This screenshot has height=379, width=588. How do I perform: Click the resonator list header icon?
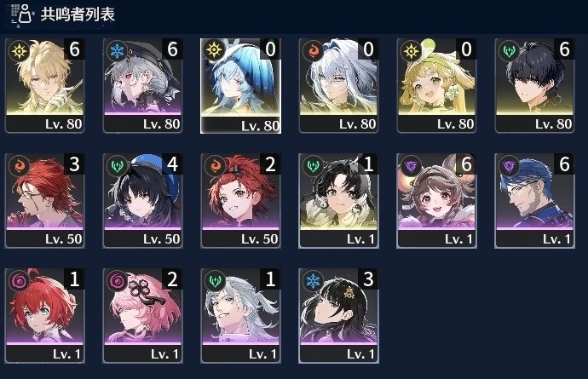pyautogui.click(x=21, y=14)
